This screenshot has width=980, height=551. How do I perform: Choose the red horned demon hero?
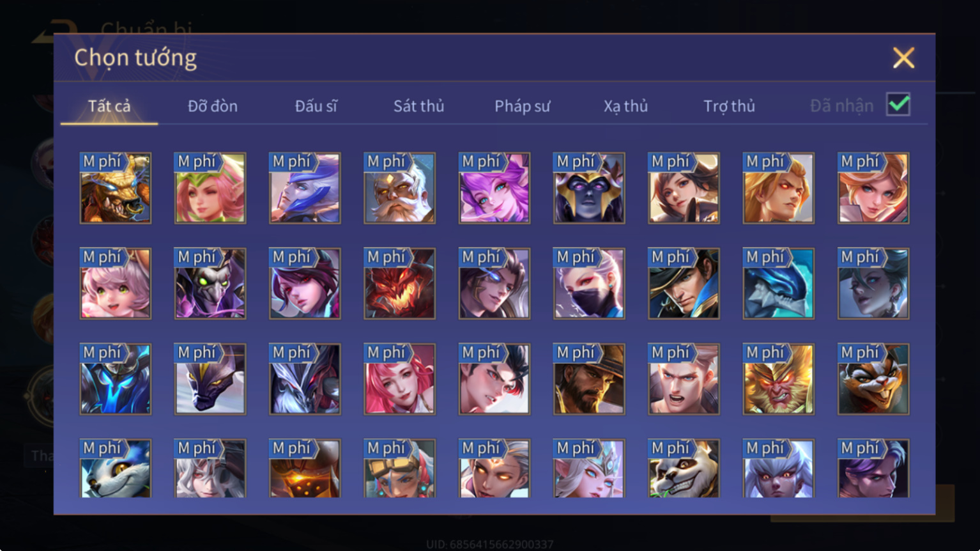tap(399, 283)
